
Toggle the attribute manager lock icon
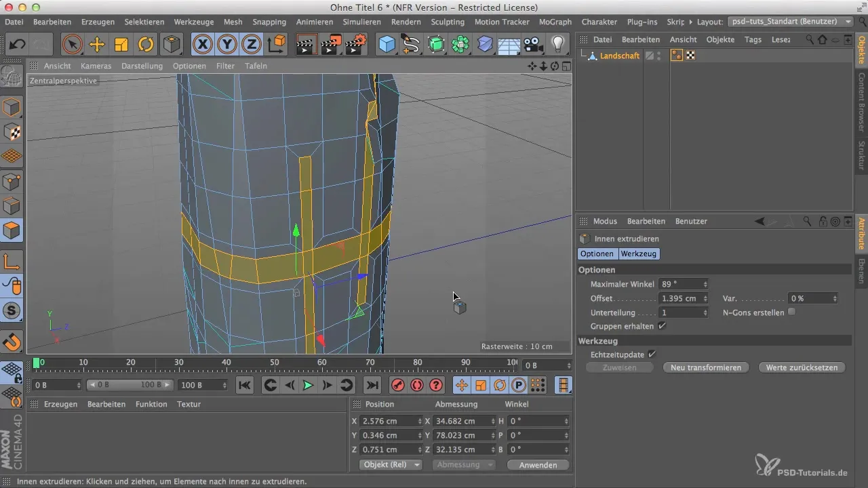[823, 221]
